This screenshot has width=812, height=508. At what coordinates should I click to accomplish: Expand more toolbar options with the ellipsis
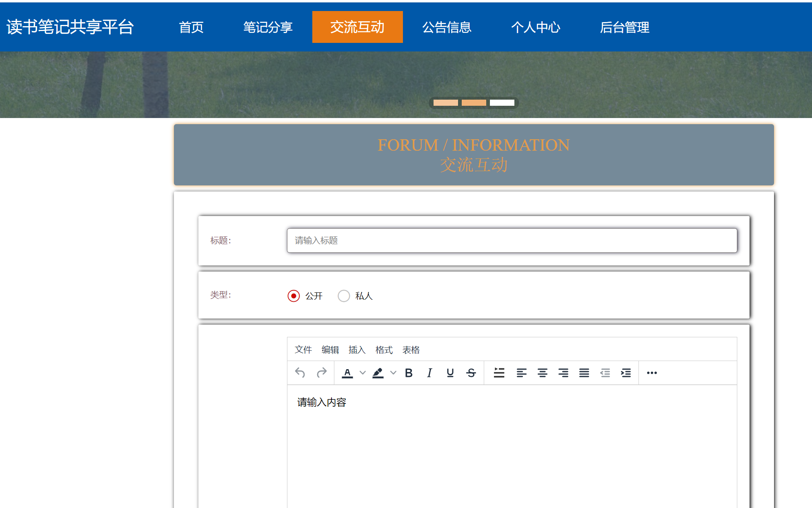[652, 372]
